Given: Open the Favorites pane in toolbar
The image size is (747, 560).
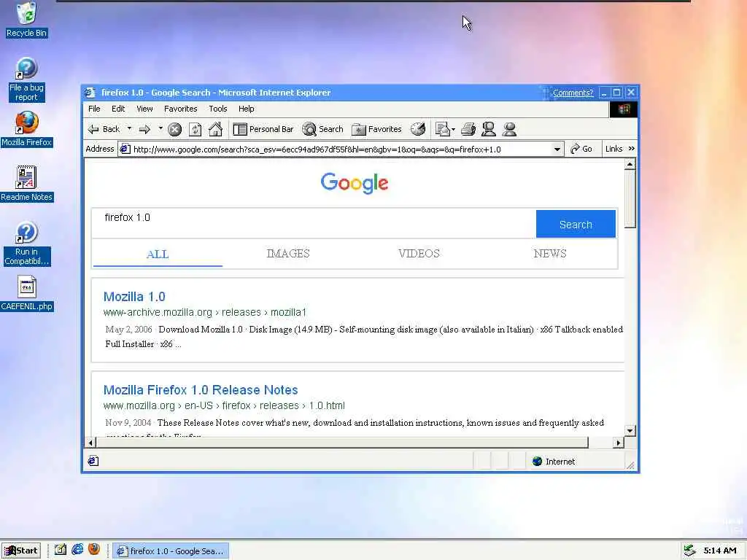Looking at the screenshot, I should (x=377, y=129).
